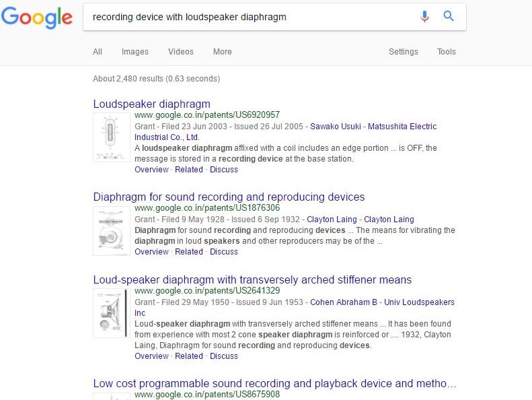Open 'Loud-speaker diaphragm with transversely arched stiffener' result
532x400 pixels.
pyautogui.click(x=252, y=280)
